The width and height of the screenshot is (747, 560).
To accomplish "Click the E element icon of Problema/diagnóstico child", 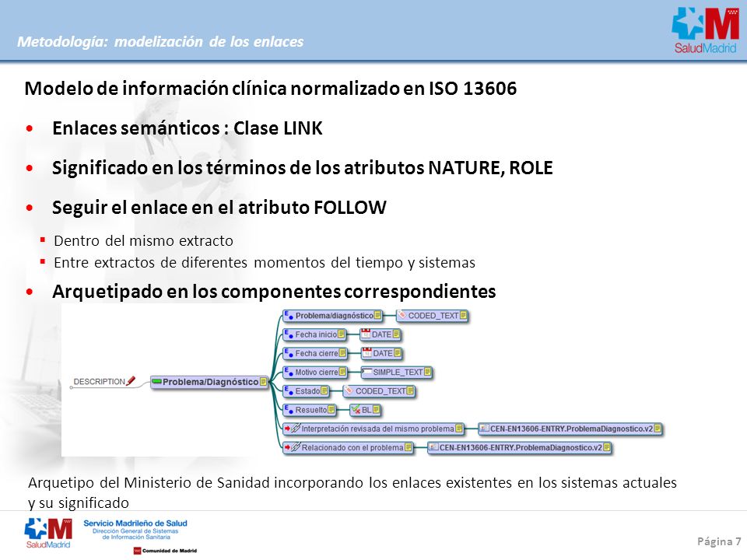I will pyautogui.click(x=289, y=315).
